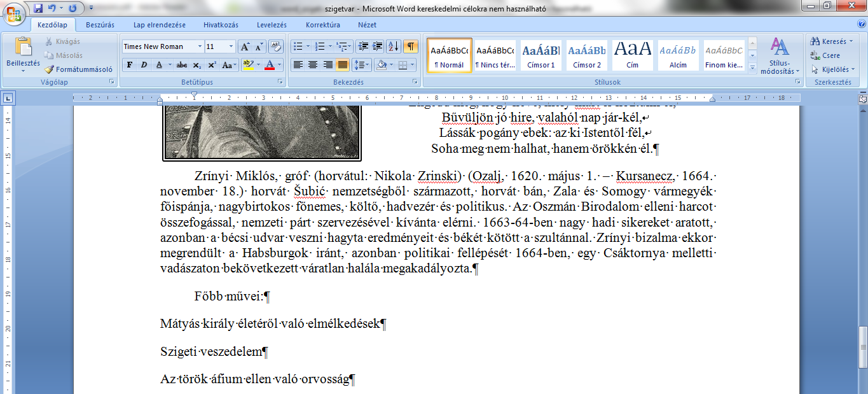Open the Office button menu
The height and width of the screenshot is (394, 868).
14,13
